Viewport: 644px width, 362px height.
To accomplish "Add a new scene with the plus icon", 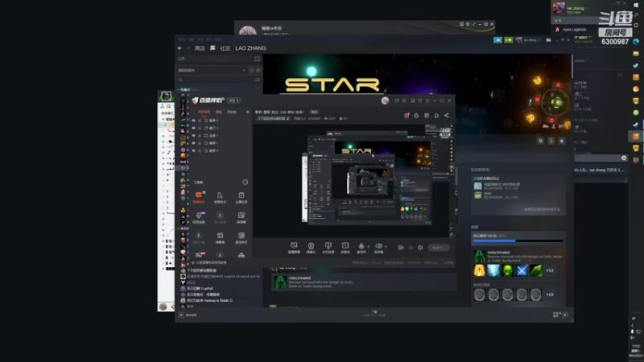I will [247, 112].
